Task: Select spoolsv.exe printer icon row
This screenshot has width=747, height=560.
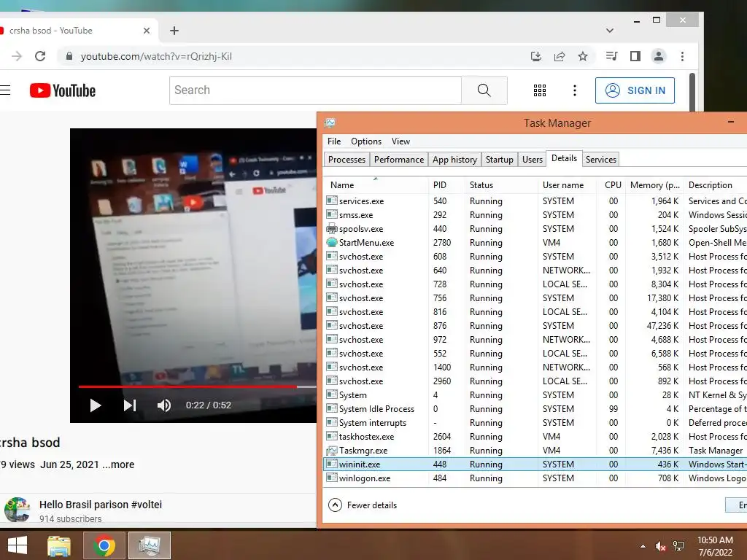Action: [x=535, y=228]
